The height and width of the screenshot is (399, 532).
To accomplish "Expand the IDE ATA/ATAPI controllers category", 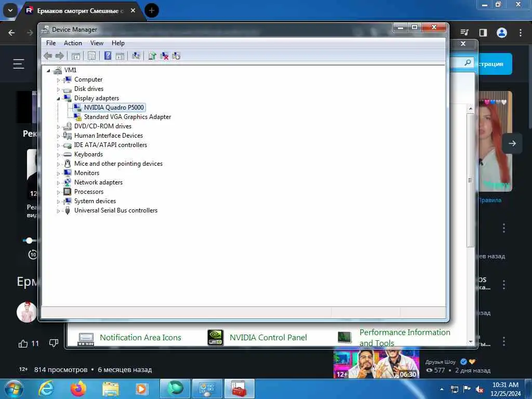I will click(58, 145).
